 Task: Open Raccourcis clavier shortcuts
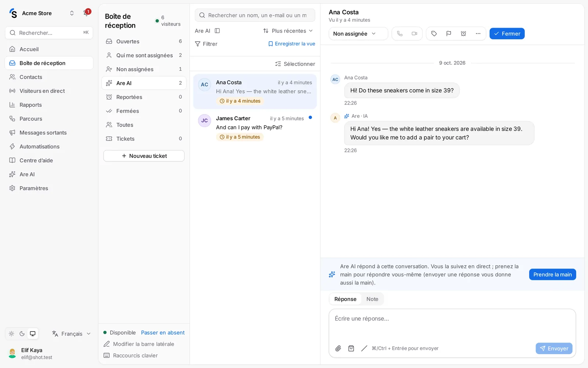[131, 355]
